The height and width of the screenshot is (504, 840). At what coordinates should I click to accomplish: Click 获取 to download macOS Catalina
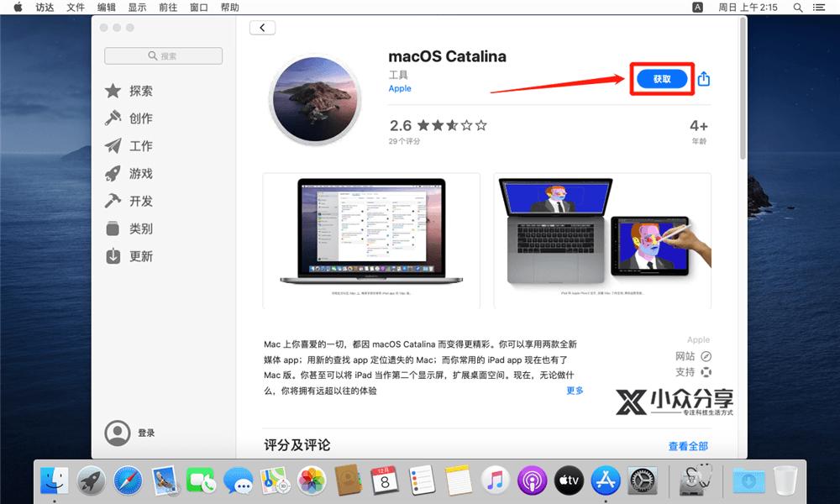pyautogui.click(x=662, y=78)
